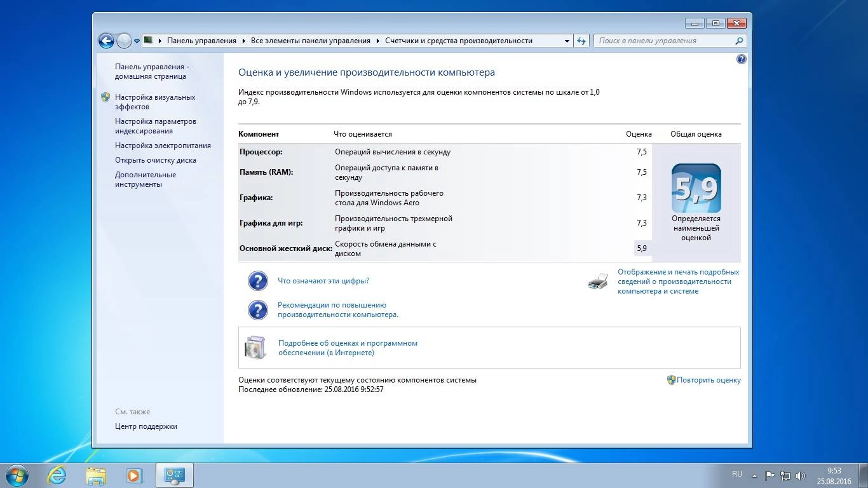
Task: Click question icon beside 'Что означают эти цифры?'
Action: [x=257, y=281]
